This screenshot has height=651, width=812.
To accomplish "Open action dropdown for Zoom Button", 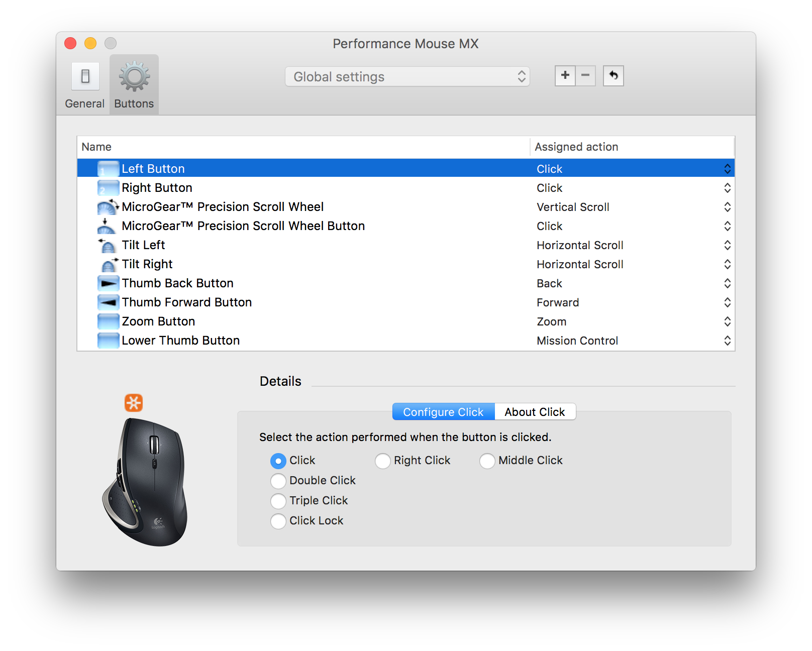I will pos(727,321).
